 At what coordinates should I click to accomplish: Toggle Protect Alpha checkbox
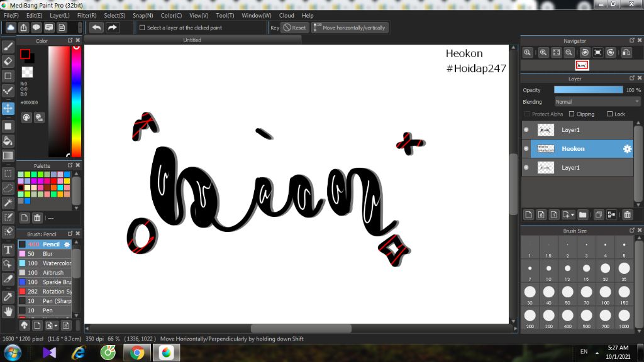click(x=528, y=114)
